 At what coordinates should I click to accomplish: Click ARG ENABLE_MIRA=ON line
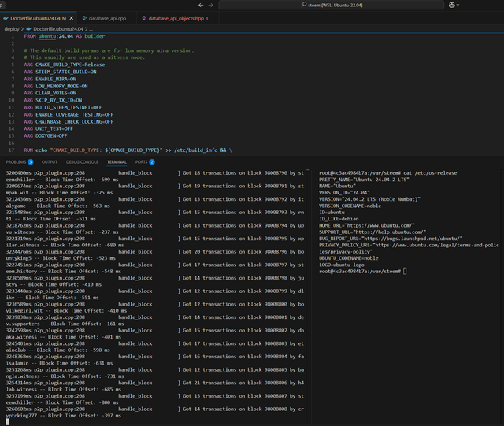pos(50,79)
